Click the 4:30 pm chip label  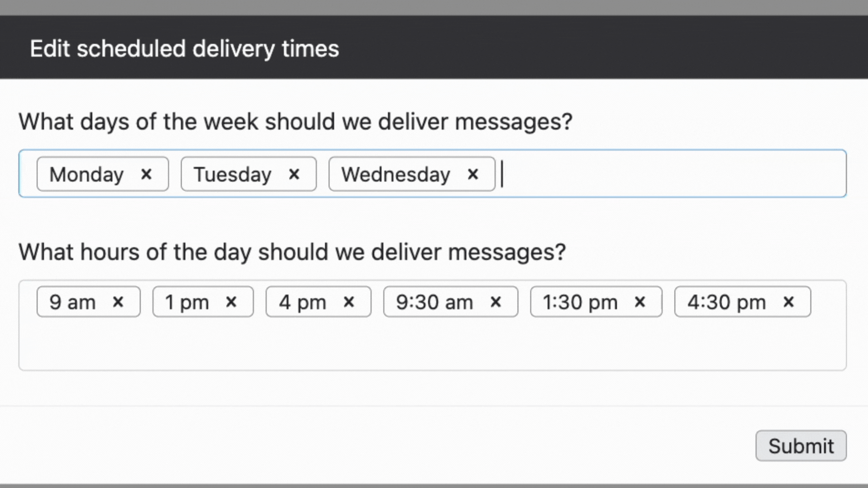coord(726,302)
